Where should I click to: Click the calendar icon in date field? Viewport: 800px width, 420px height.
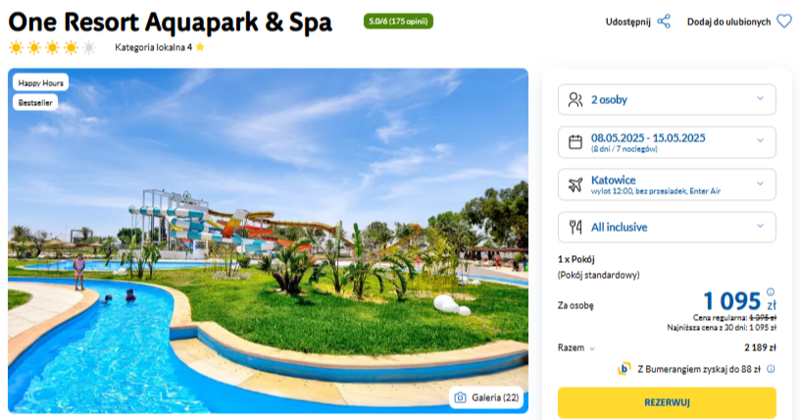tap(575, 142)
